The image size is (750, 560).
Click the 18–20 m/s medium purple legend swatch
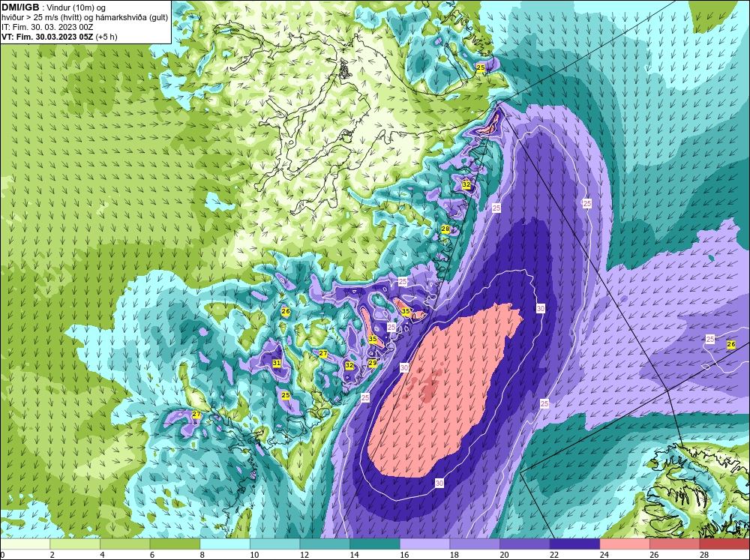475,544
